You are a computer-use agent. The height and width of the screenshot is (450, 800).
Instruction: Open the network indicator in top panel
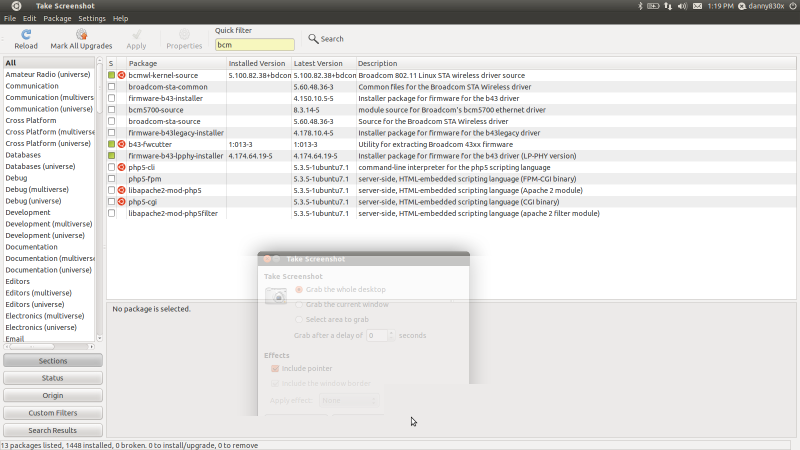click(668, 6)
